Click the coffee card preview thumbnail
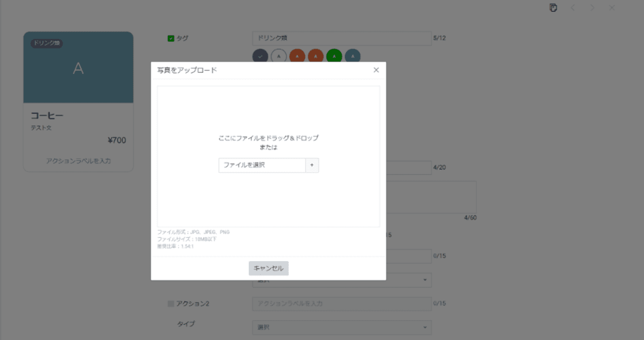The height and width of the screenshot is (340, 644). [78, 67]
